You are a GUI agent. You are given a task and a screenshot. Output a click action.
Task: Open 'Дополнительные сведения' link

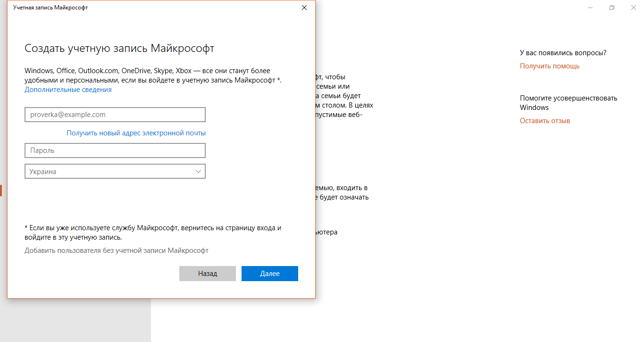(68, 90)
